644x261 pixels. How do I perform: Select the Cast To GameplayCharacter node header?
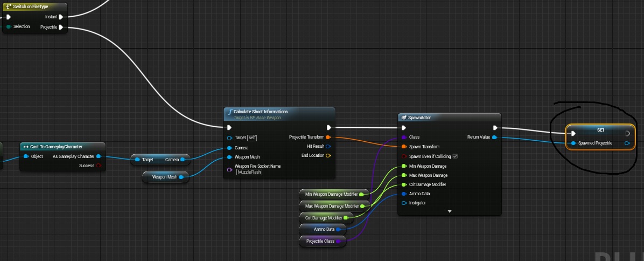point(63,147)
